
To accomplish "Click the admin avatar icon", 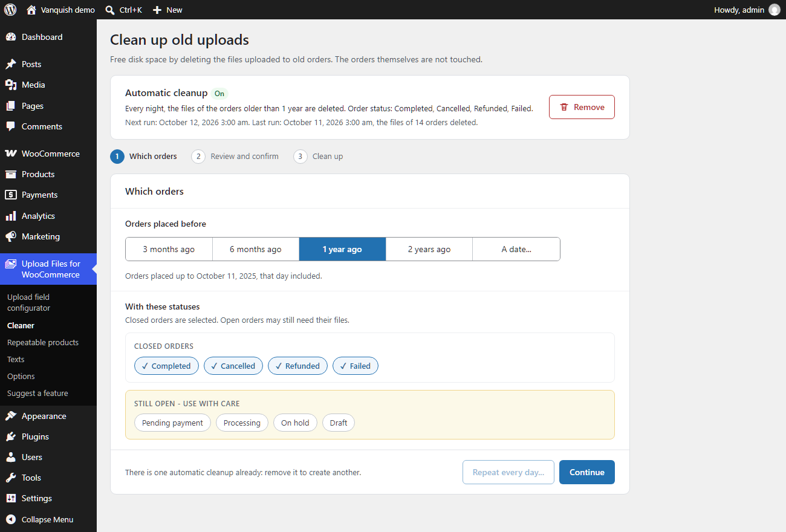I will coord(774,10).
